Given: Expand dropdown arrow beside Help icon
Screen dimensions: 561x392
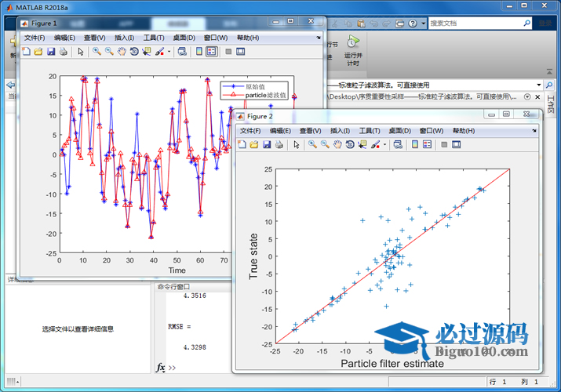Looking at the screenshot, I should point(423,24).
